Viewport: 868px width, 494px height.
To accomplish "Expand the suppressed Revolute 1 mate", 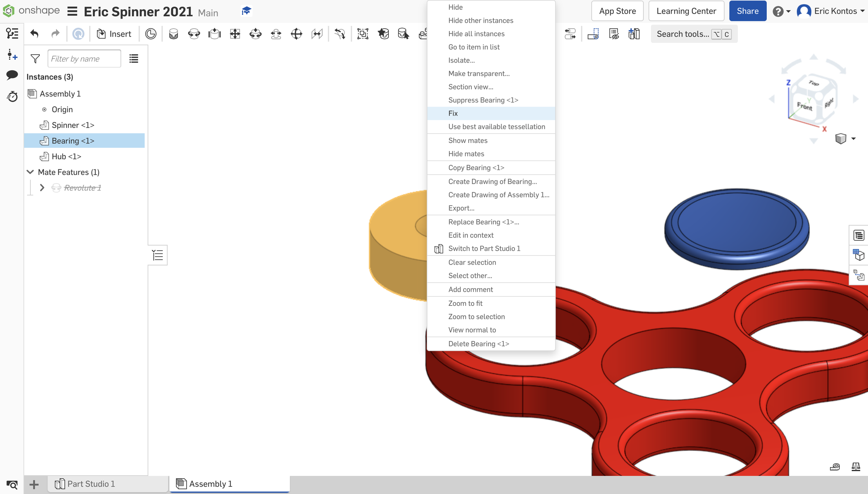I will pos(42,187).
